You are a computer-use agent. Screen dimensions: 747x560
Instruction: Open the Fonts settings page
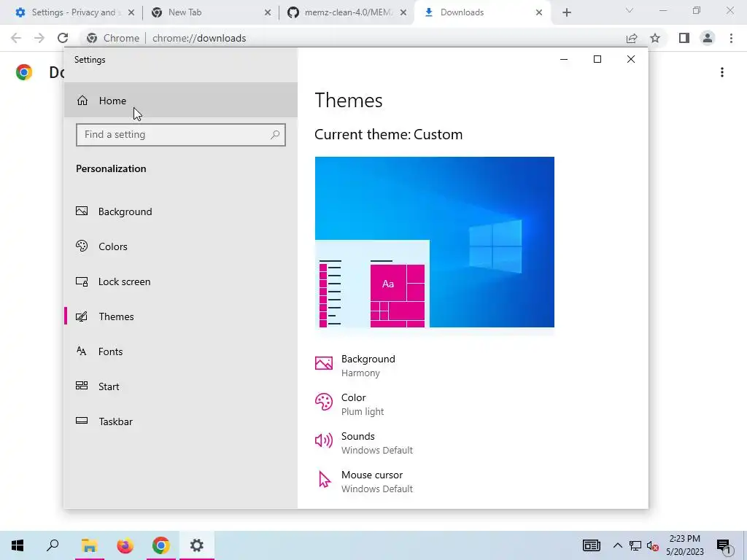[181, 351]
